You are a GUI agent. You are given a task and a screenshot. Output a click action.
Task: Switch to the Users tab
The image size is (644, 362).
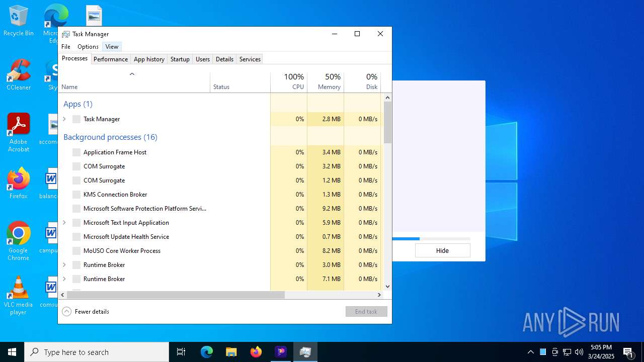pyautogui.click(x=203, y=59)
